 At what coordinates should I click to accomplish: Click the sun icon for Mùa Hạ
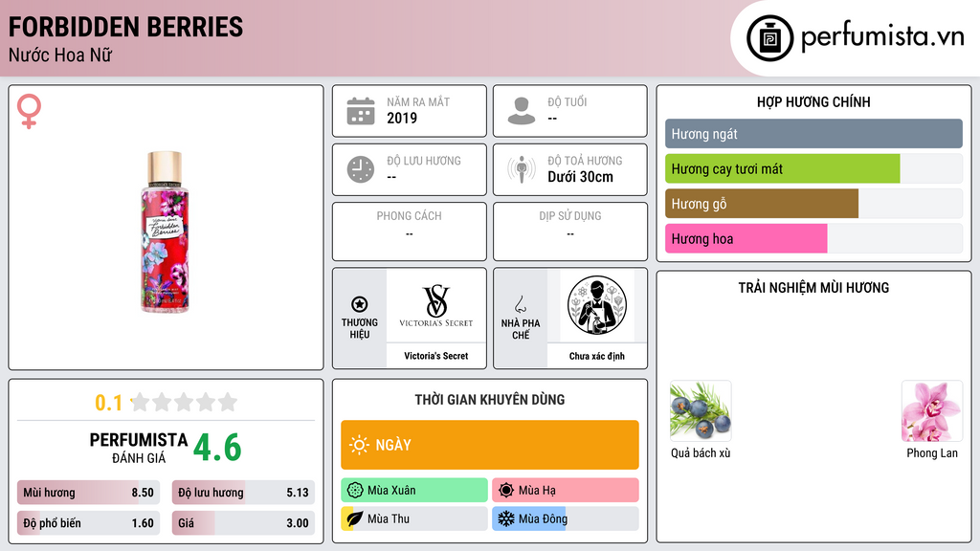pos(506,491)
